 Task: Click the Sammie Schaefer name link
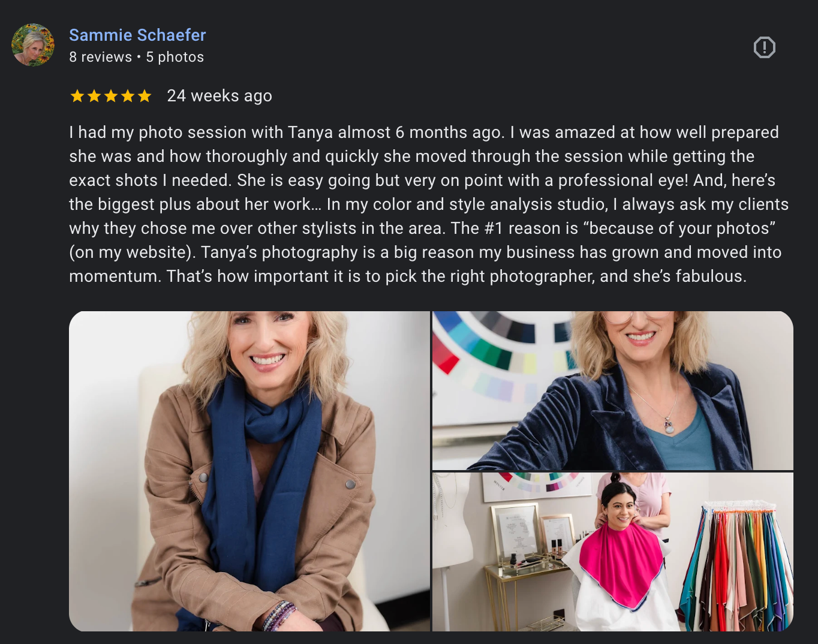(x=137, y=35)
